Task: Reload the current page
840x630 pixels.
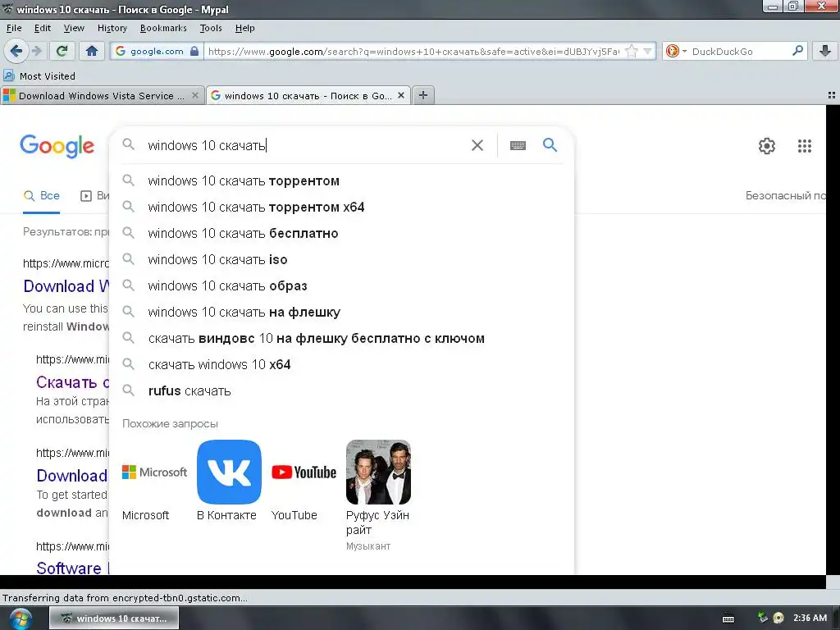Action: (x=62, y=51)
